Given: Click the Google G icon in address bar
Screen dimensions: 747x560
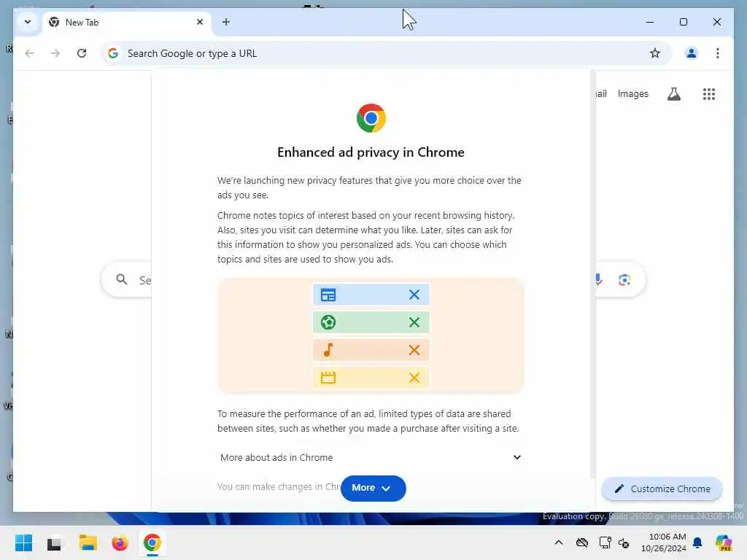Looking at the screenshot, I should [113, 53].
